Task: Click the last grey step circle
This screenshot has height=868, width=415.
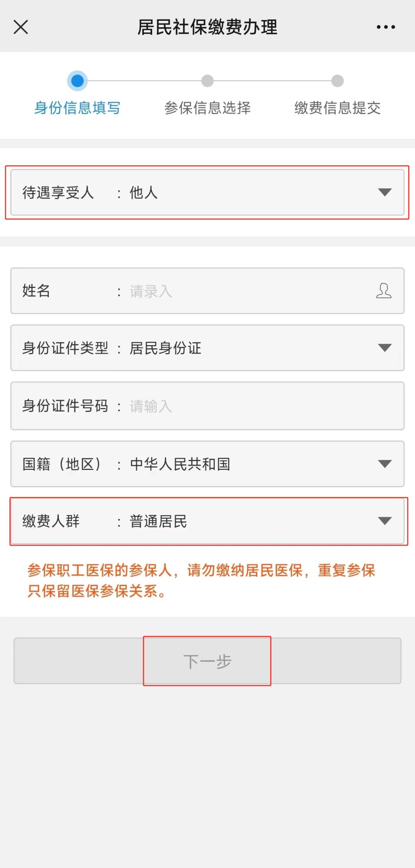Action: point(337,81)
